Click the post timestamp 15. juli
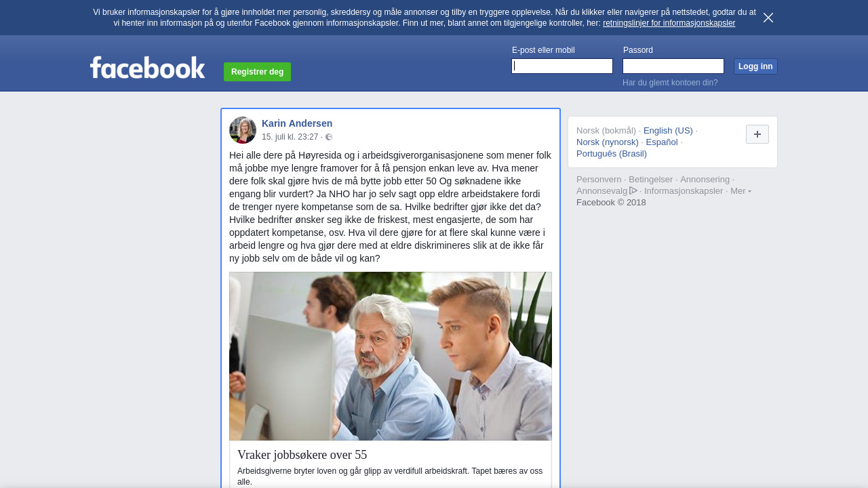 [290, 137]
